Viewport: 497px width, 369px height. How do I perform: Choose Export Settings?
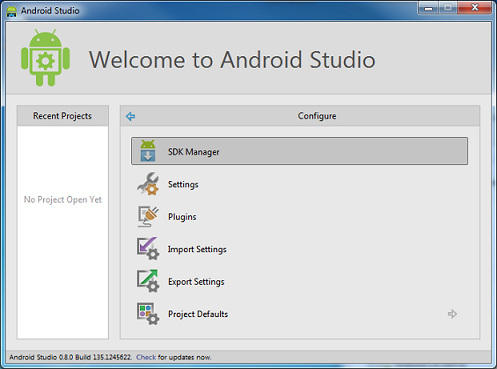196,282
